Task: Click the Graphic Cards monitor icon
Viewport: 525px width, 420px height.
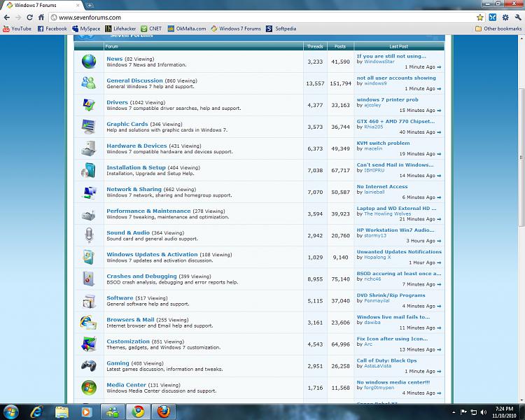Action: coord(89,127)
